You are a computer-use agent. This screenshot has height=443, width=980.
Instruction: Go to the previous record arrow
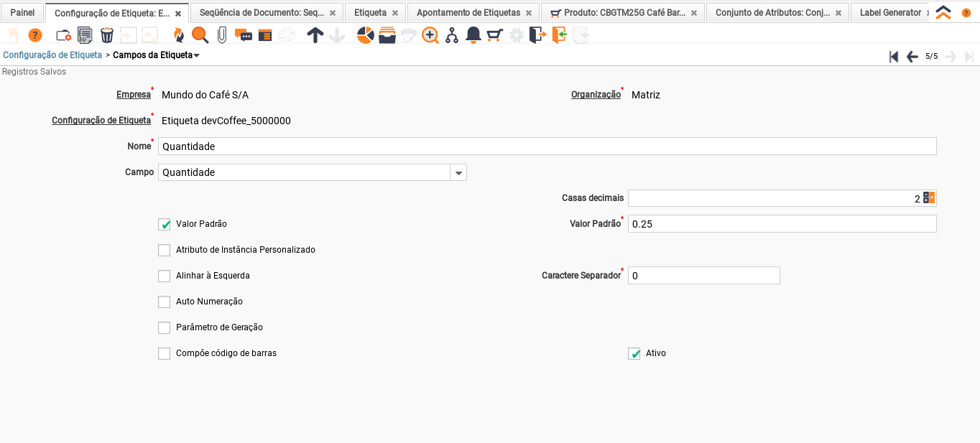pos(912,56)
